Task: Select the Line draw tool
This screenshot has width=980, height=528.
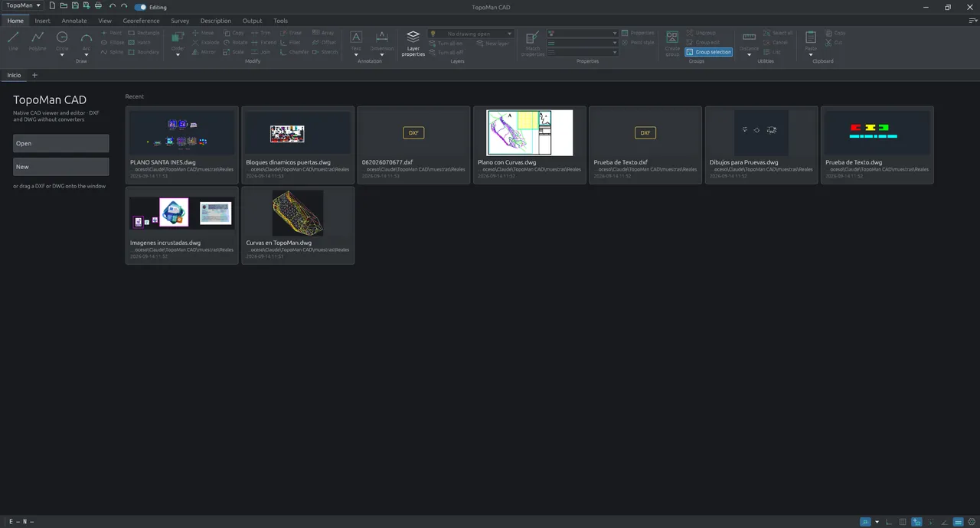Action: click(x=13, y=41)
